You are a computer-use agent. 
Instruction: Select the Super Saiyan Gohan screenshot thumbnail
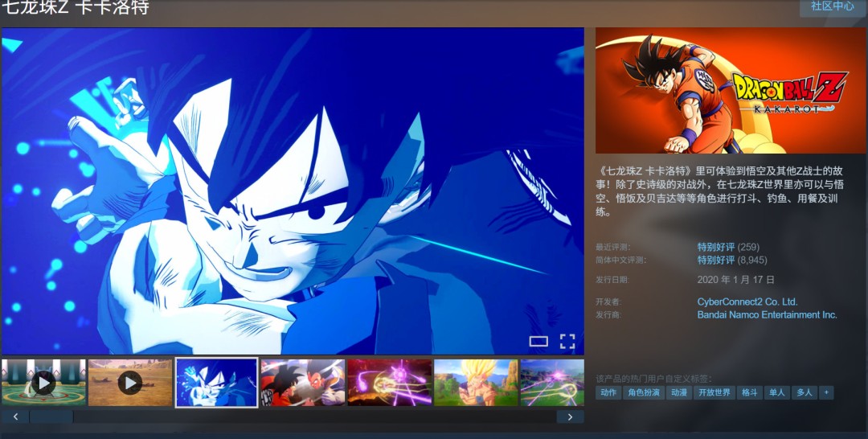point(476,383)
